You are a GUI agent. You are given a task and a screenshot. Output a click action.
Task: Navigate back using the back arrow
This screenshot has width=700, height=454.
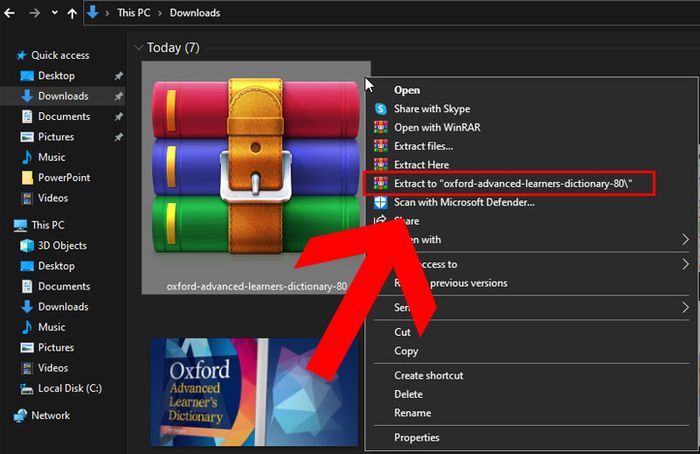[x=11, y=13]
